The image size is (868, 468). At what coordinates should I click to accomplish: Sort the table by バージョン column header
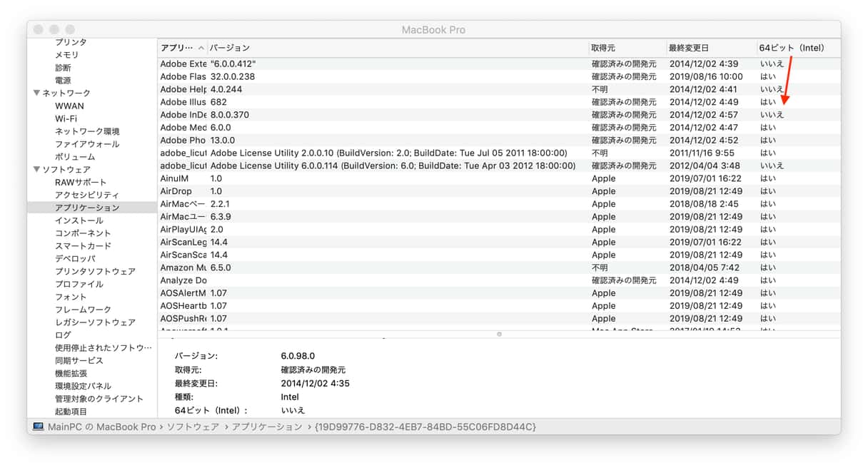(398, 48)
